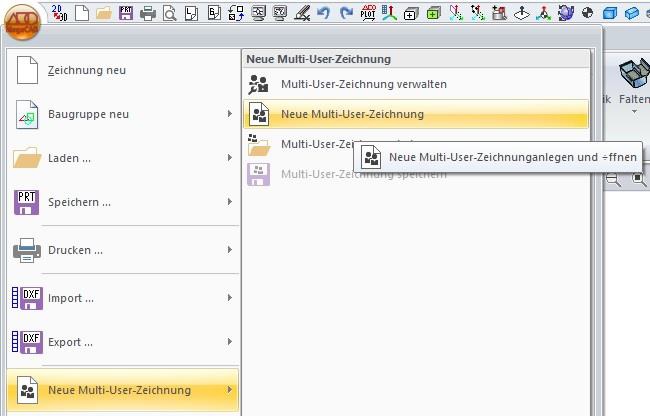Screen dimensions: 650x416
Task: Expand the Laden submenu
Action: coord(120,158)
